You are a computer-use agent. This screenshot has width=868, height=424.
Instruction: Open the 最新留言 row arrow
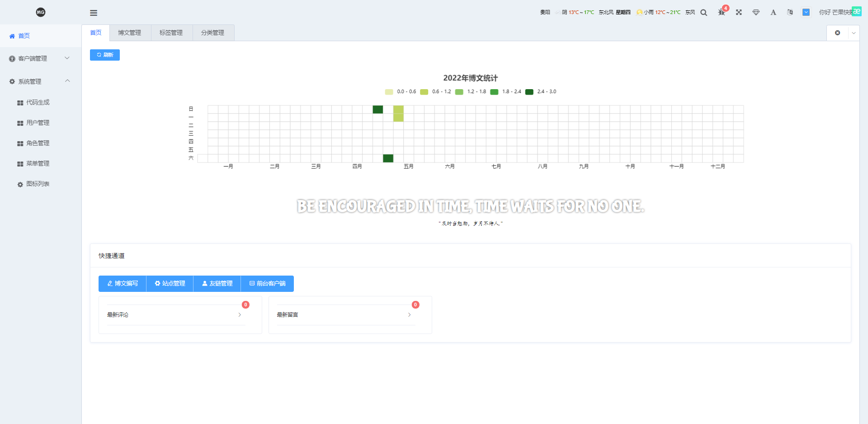tap(410, 315)
